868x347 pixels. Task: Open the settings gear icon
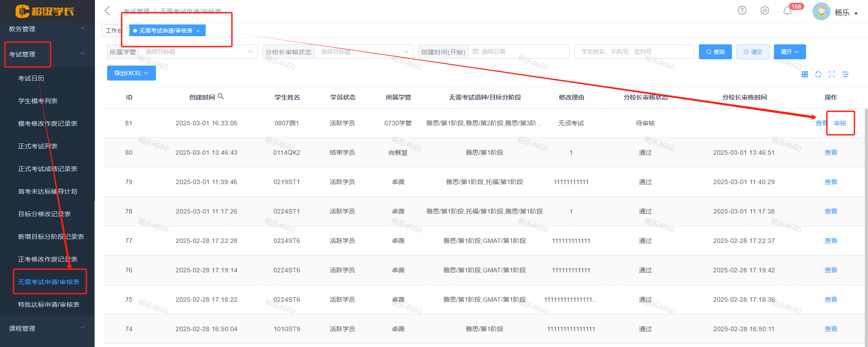coord(764,10)
